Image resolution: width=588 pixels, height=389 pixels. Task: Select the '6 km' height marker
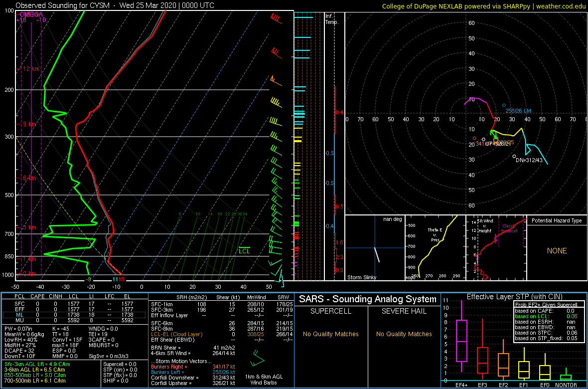tap(29, 178)
